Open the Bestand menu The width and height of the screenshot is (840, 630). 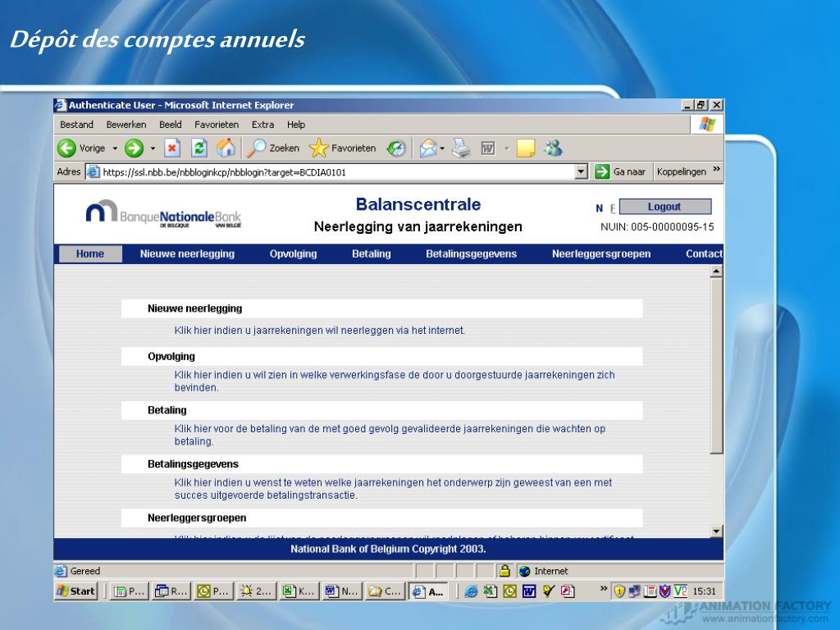(x=76, y=125)
